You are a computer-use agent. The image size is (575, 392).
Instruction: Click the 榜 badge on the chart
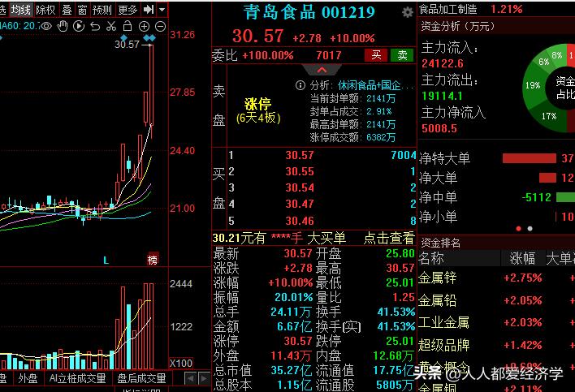pos(153,260)
